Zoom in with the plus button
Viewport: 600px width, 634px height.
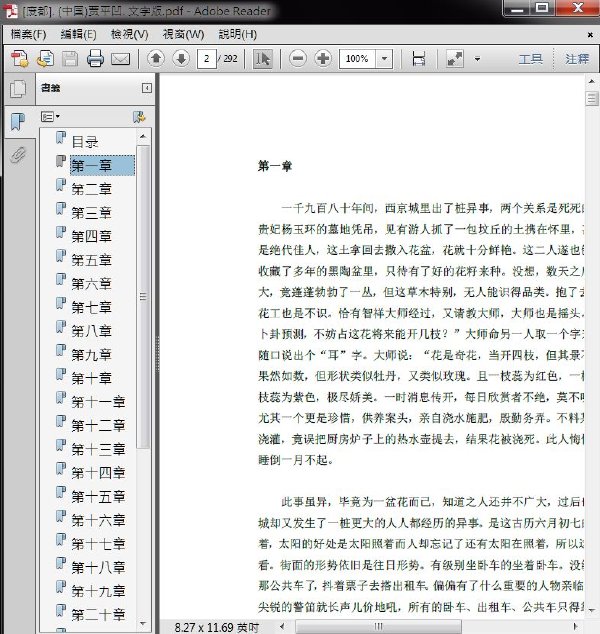tap(323, 59)
